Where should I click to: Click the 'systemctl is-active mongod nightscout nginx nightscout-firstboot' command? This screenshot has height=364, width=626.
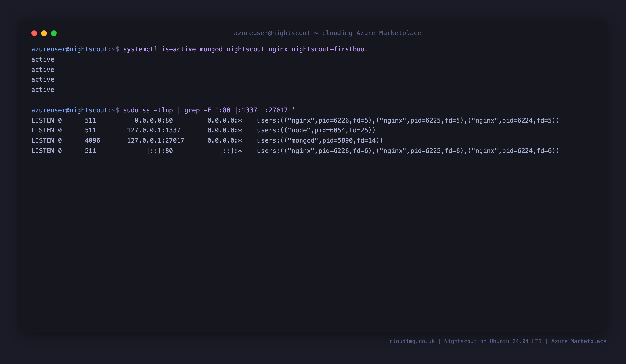pyautogui.click(x=246, y=49)
